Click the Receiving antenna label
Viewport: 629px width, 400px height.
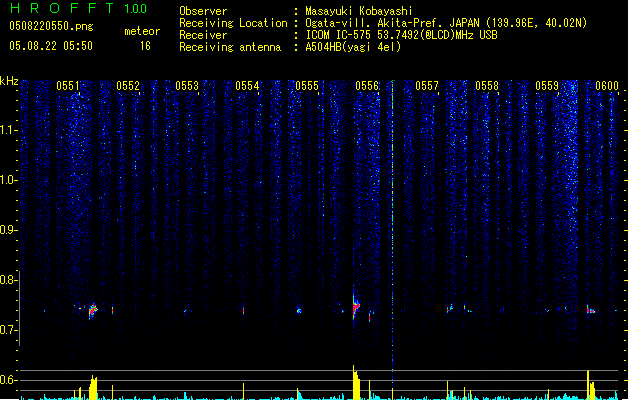pos(230,47)
